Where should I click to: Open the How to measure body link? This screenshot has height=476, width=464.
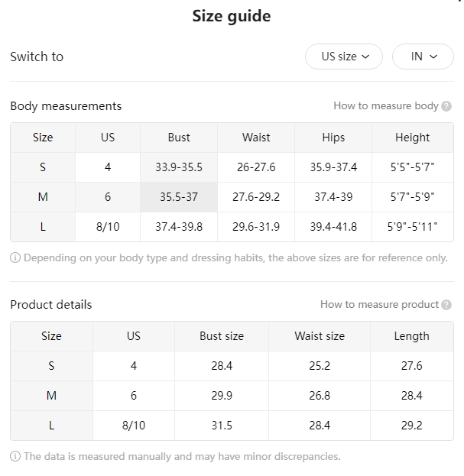[386, 106]
